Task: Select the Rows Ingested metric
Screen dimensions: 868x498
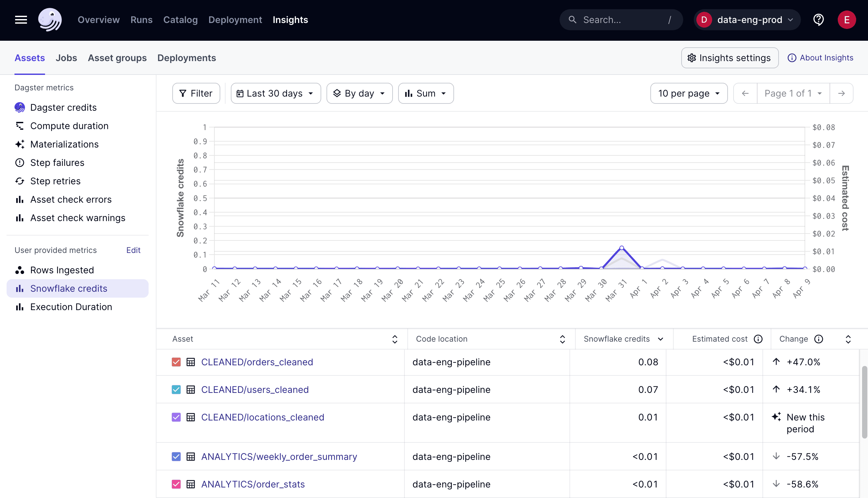Action: click(62, 270)
